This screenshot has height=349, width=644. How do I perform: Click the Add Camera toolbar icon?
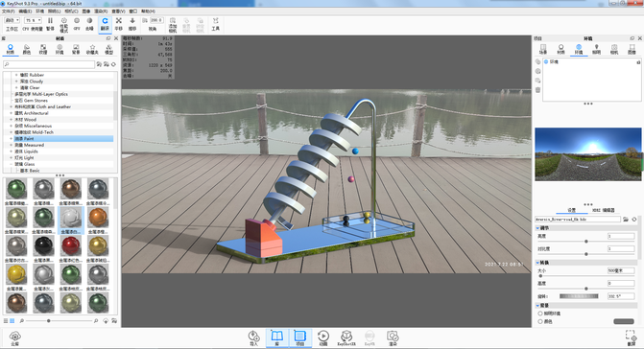tap(173, 24)
